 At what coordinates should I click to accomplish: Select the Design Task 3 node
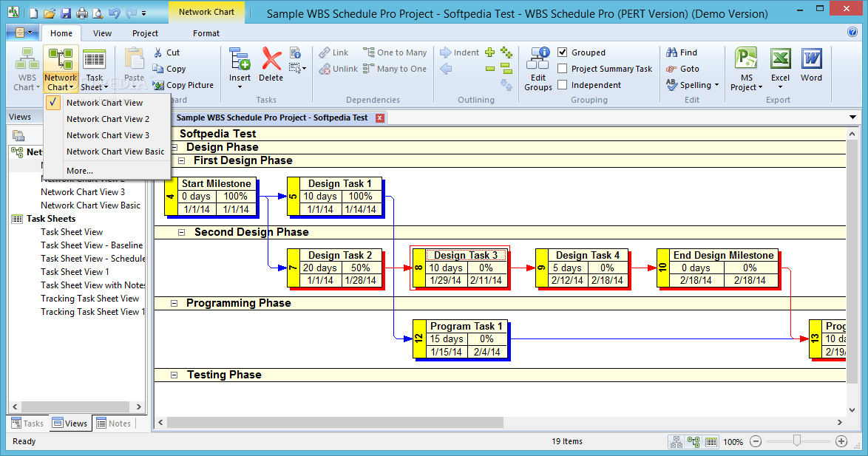[459, 268]
